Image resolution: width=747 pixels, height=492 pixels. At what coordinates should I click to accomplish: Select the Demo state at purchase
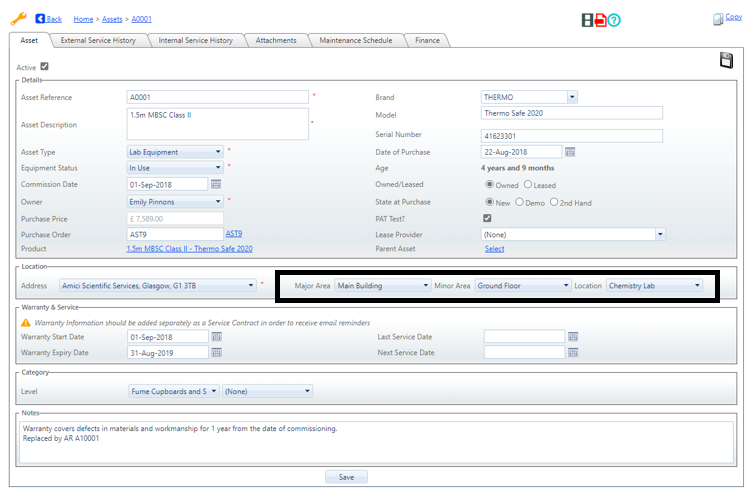click(x=519, y=202)
